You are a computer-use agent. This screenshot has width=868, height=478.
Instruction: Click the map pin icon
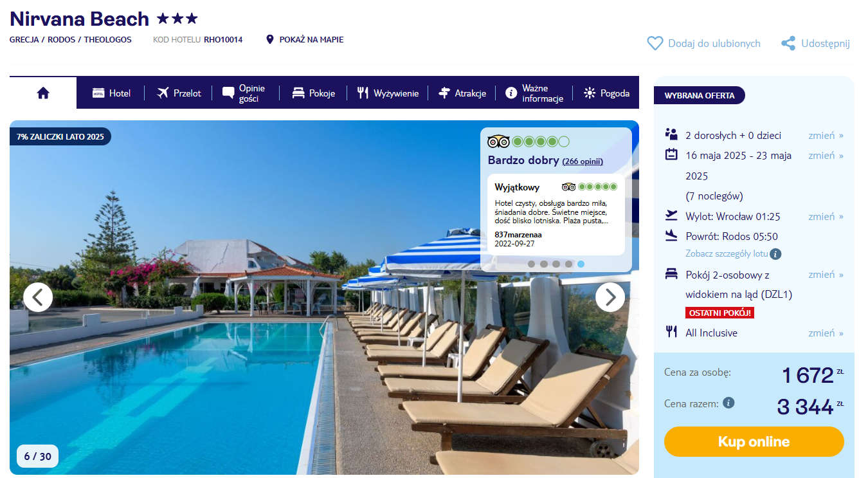coord(270,39)
